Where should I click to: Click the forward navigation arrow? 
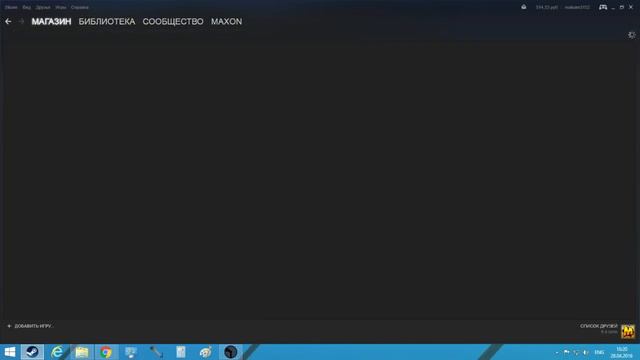pyautogui.click(x=21, y=21)
